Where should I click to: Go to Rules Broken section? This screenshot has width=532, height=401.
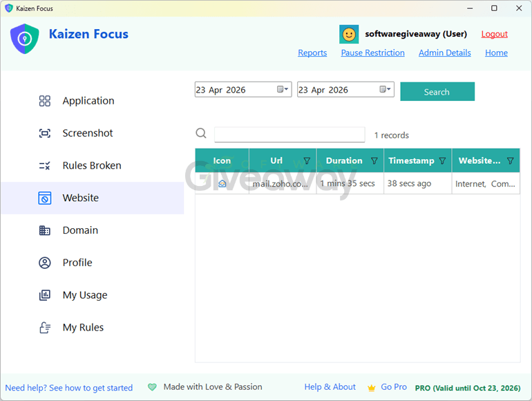[x=93, y=166]
